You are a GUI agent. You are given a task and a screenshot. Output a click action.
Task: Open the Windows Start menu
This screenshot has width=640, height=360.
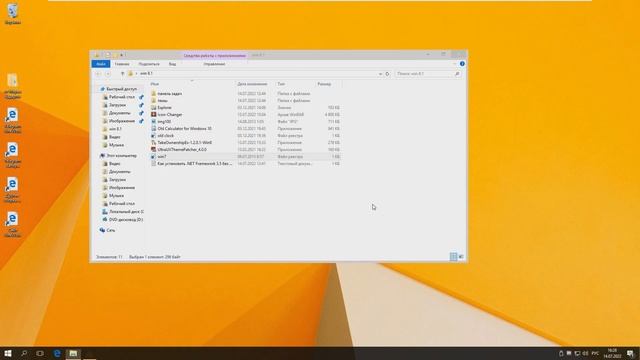8,353
